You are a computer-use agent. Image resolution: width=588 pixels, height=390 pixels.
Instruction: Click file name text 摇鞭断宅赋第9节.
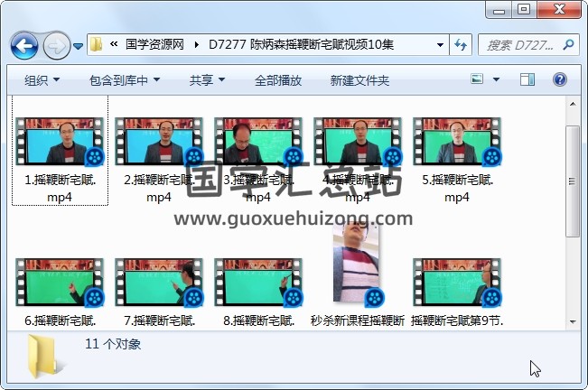point(457,320)
